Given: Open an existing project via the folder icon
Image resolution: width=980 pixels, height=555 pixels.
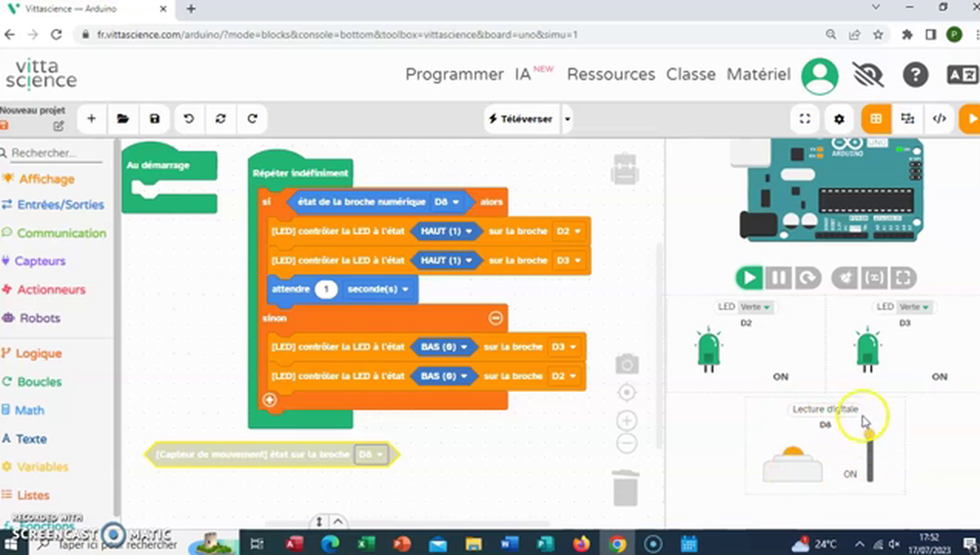Looking at the screenshot, I should click(x=123, y=119).
